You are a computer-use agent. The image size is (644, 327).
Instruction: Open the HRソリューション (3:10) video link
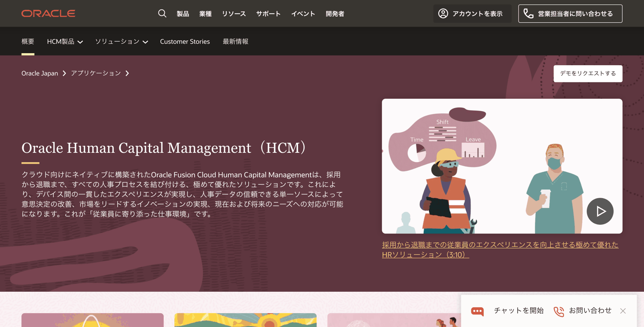coord(500,250)
